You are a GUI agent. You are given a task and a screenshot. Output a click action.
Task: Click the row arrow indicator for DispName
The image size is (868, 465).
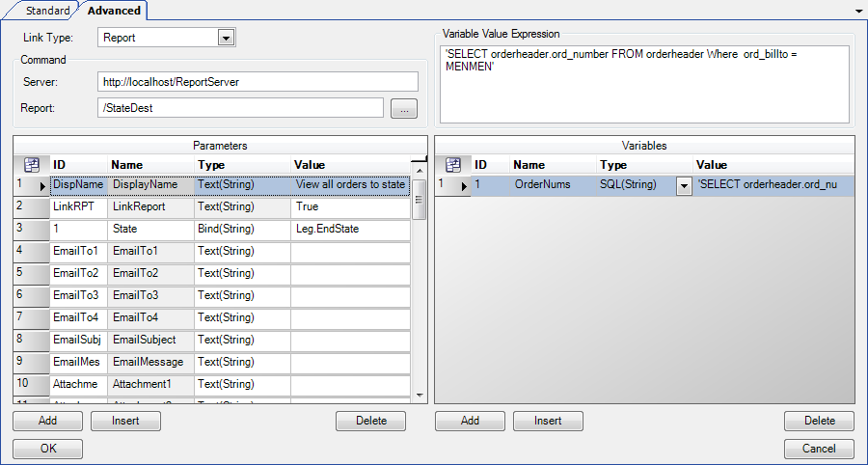coord(42,185)
